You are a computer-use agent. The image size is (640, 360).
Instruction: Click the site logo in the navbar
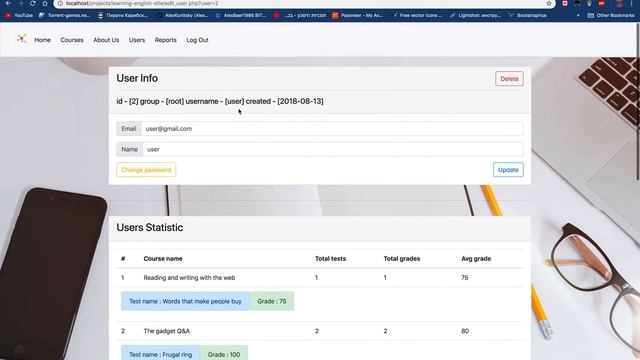pos(22,39)
